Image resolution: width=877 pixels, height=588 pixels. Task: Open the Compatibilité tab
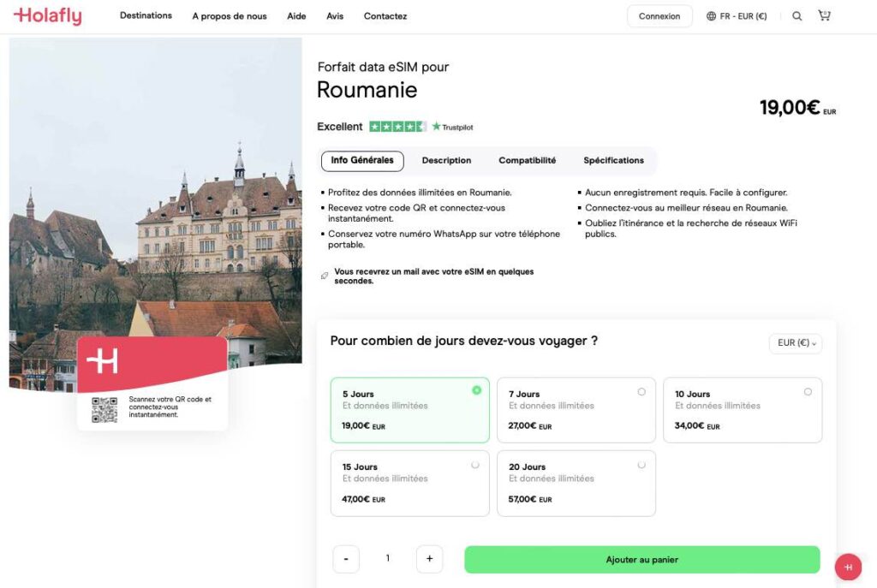point(527,160)
